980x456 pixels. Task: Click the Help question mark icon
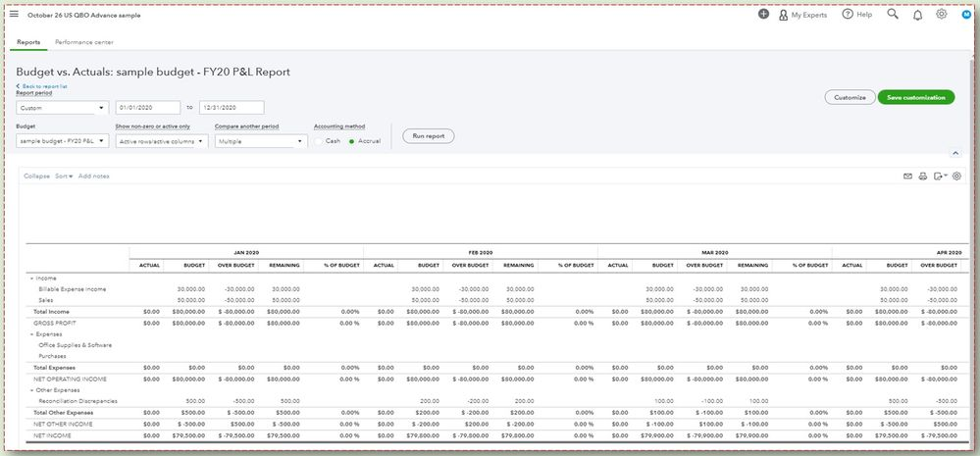tap(848, 15)
